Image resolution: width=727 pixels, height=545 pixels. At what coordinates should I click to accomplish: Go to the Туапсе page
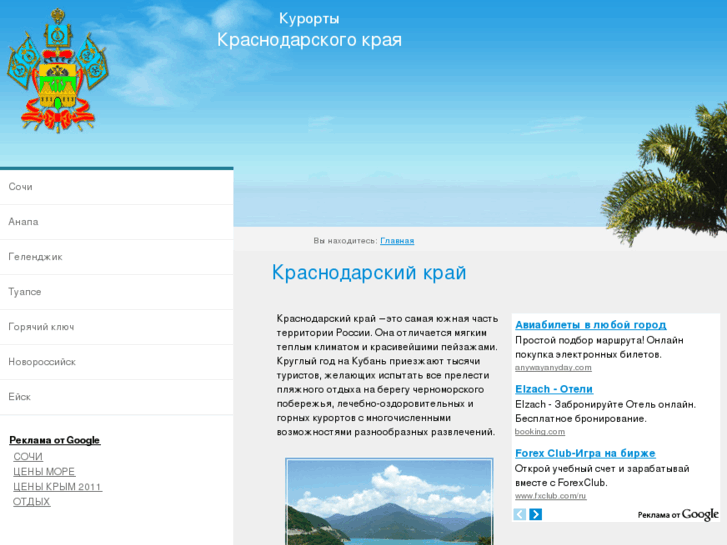coord(116,292)
